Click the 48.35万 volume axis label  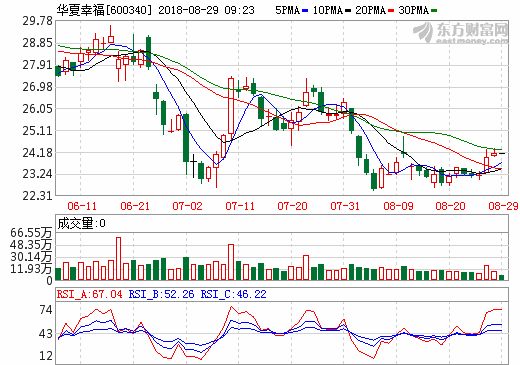click(x=31, y=245)
